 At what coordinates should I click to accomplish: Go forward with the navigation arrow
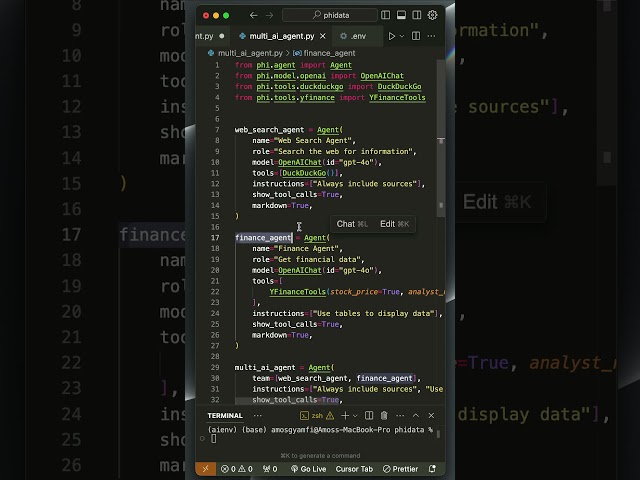tap(269, 16)
